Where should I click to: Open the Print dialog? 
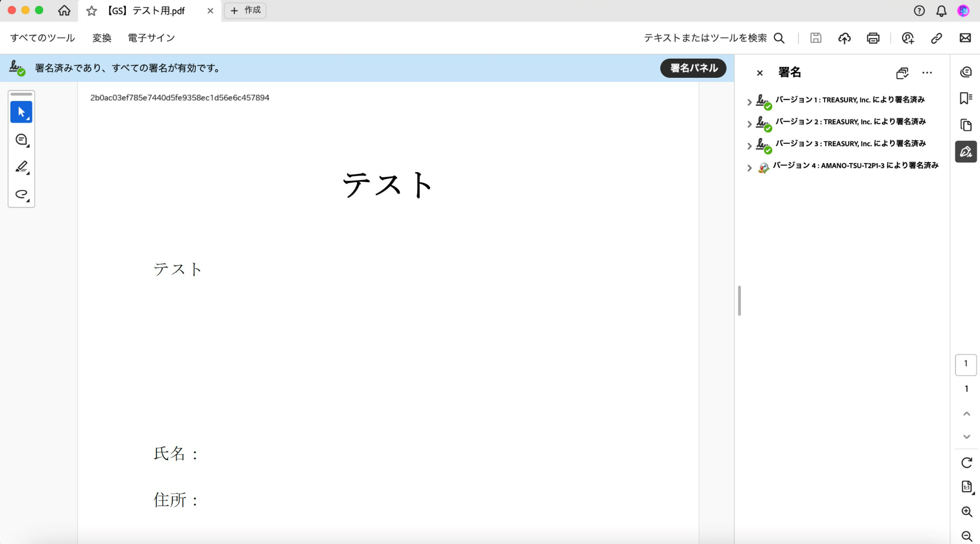tap(873, 38)
